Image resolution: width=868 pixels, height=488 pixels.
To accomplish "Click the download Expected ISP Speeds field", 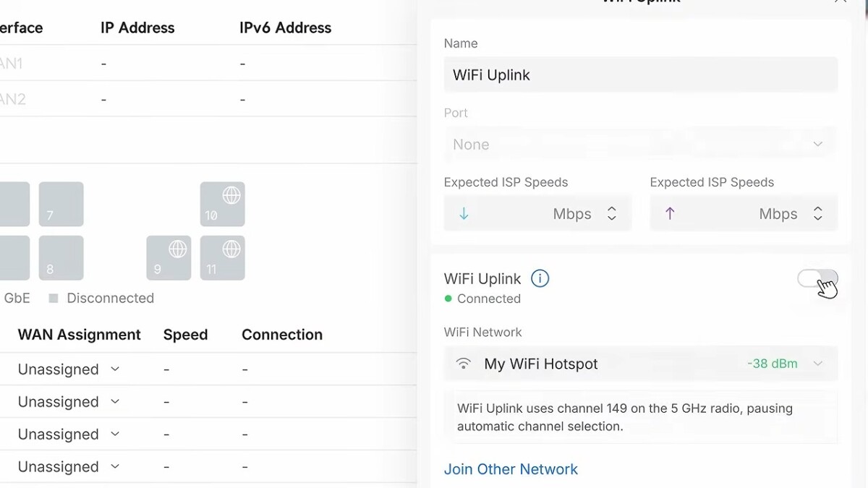I will [537, 214].
